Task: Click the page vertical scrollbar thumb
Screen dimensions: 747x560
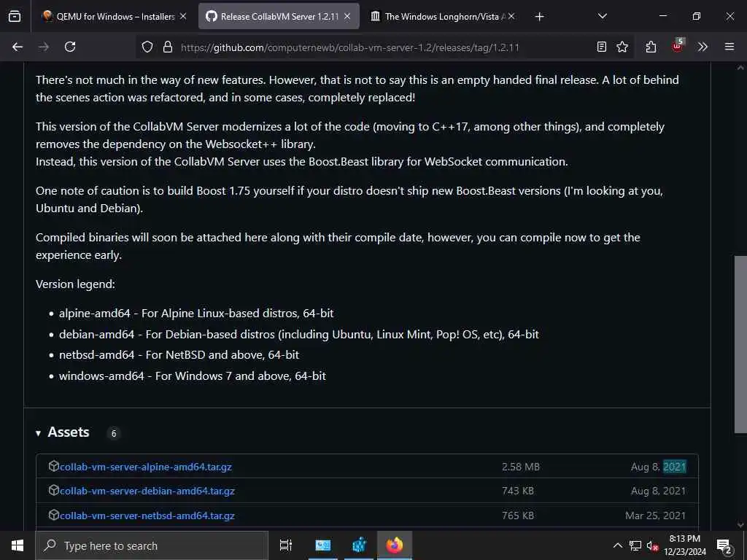Action: point(740,344)
